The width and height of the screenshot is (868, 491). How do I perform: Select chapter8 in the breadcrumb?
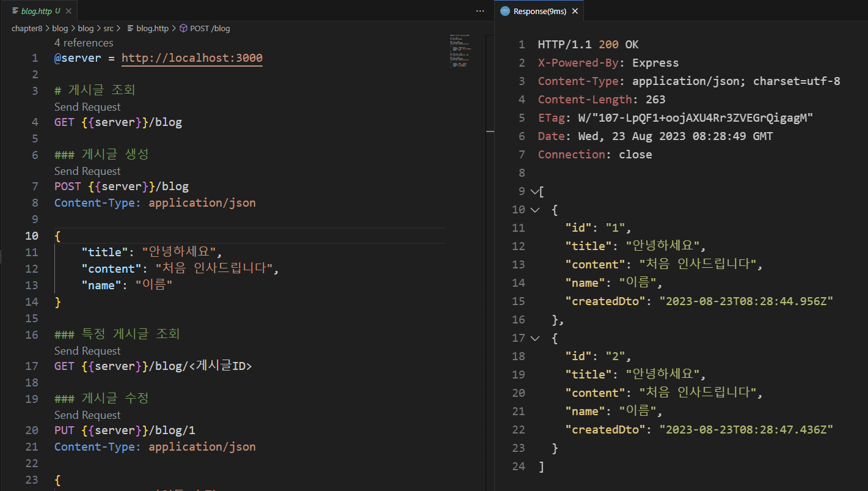point(27,28)
